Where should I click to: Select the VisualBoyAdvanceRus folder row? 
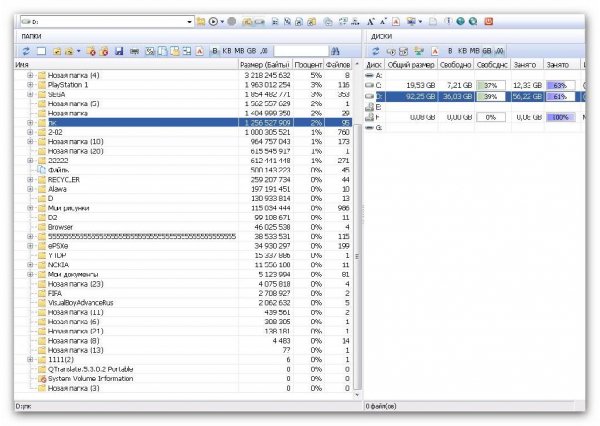click(x=183, y=303)
